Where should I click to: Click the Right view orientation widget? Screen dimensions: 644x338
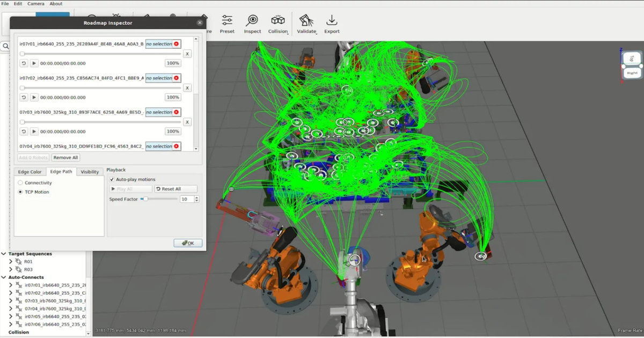(x=631, y=71)
